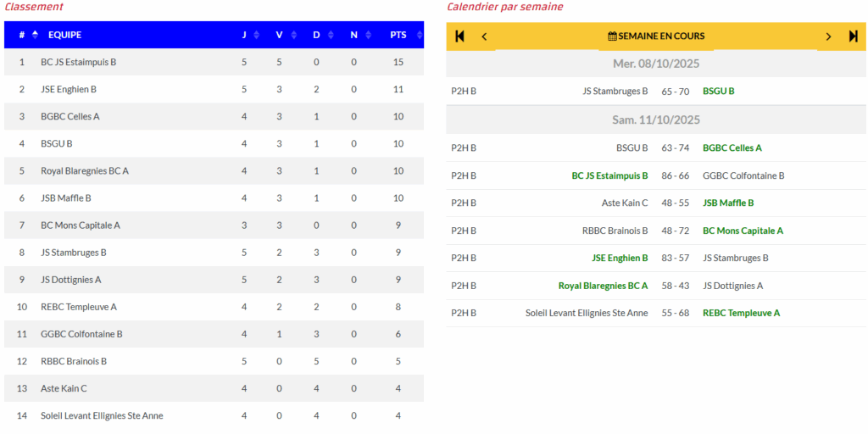The image size is (868, 434).
Task: Click Royal Blaregnies BC A calendar link
Action: coord(603,286)
